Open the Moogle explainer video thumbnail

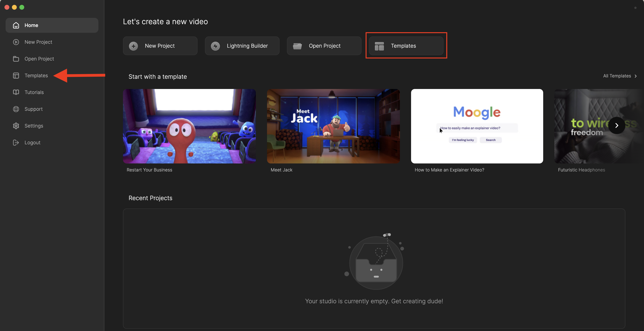click(x=477, y=126)
